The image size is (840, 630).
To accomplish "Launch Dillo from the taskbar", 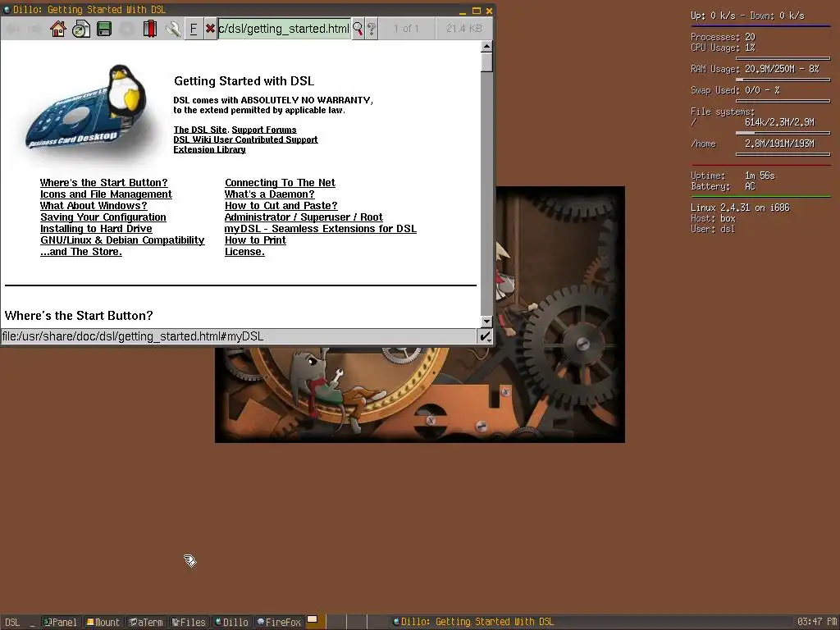I will pyautogui.click(x=232, y=622).
